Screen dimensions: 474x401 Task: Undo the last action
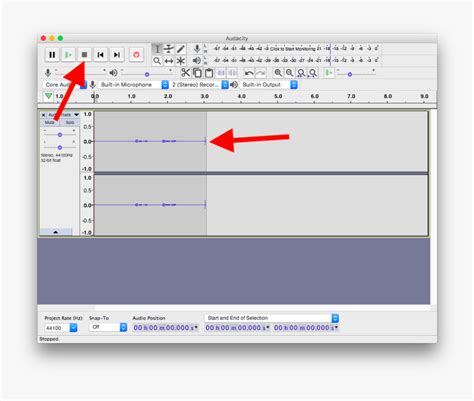(249, 73)
